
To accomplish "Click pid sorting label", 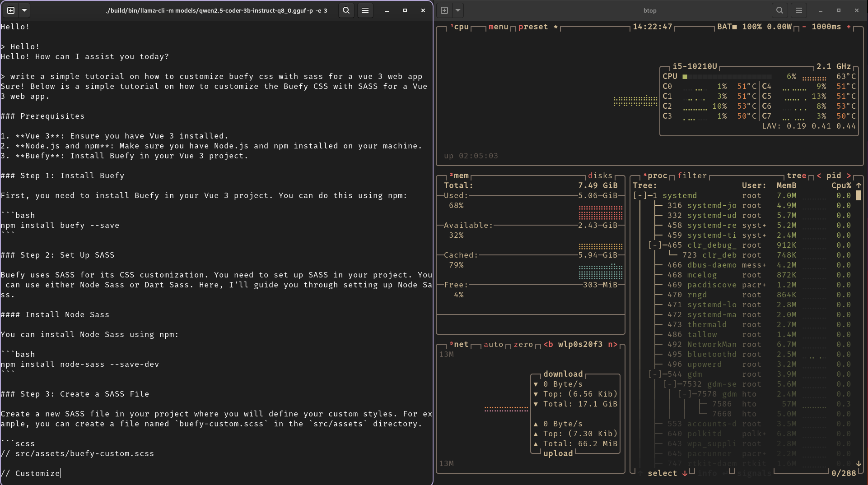I will point(834,176).
